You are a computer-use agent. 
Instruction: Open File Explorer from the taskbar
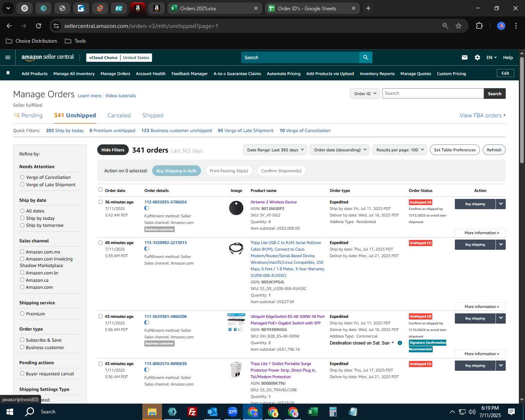point(152,412)
